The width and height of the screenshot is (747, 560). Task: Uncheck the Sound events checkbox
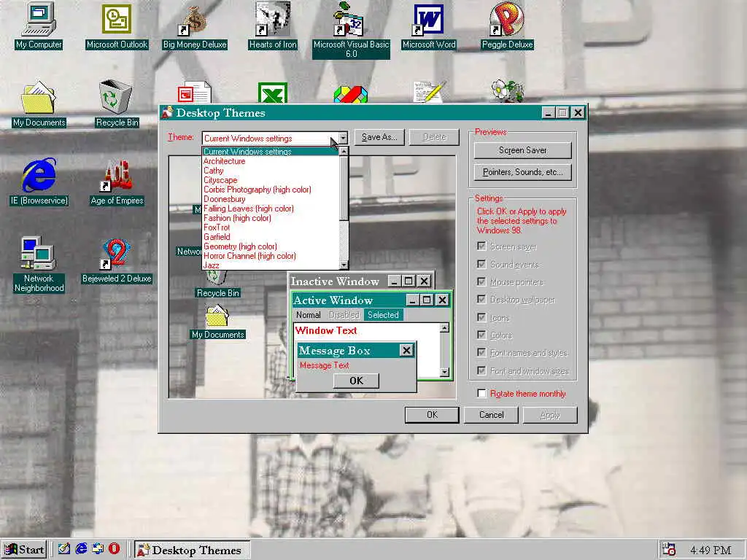click(481, 264)
